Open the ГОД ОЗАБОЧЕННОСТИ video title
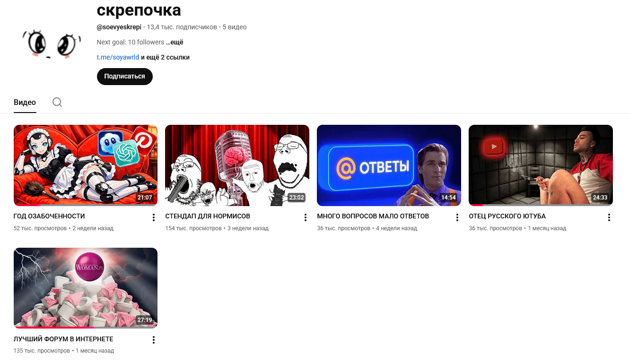The width and height of the screenshot is (629, 364). point(49,216)
